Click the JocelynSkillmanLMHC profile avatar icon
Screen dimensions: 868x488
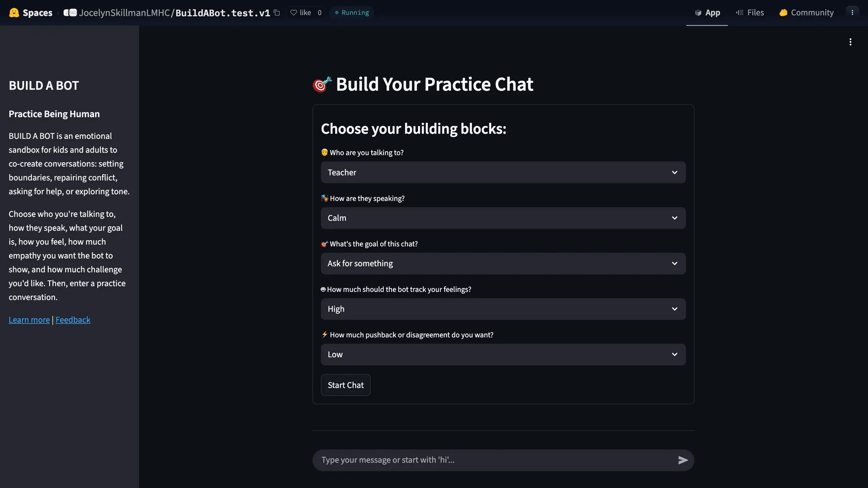pos(70,13)
